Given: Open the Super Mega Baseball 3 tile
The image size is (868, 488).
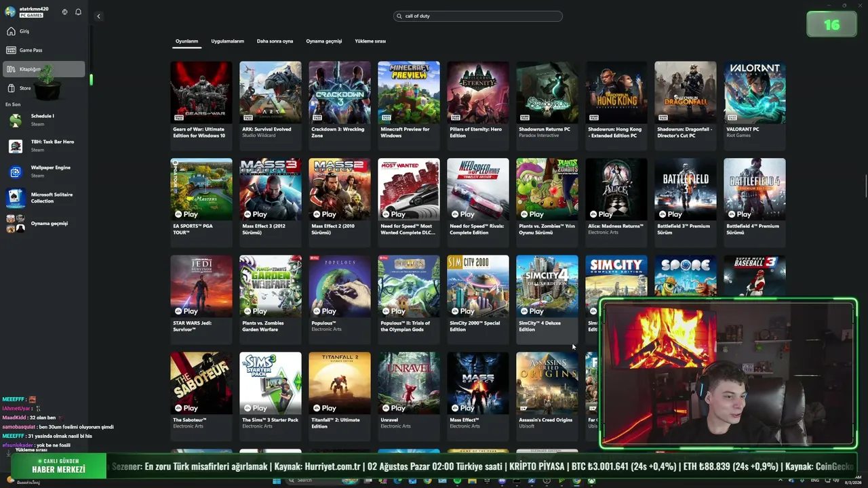Looking at the screenshot, I should click(755, 276).
